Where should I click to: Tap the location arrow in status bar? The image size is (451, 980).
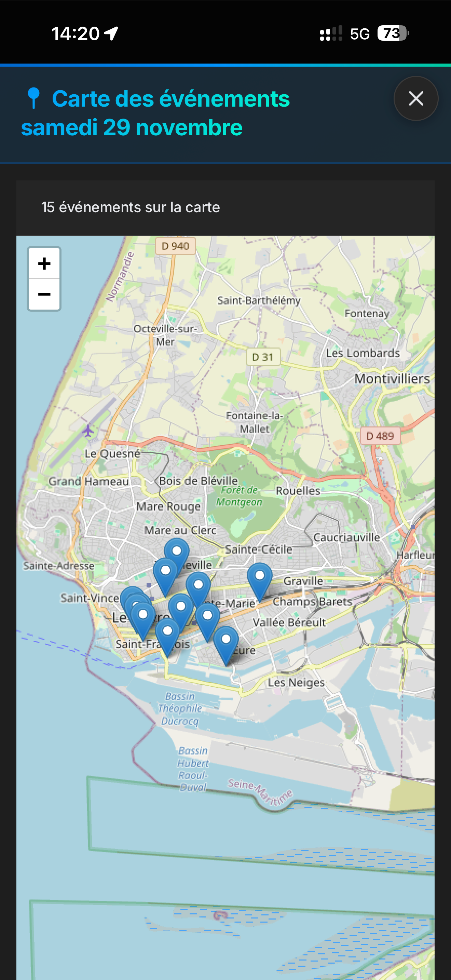(111, 33)
